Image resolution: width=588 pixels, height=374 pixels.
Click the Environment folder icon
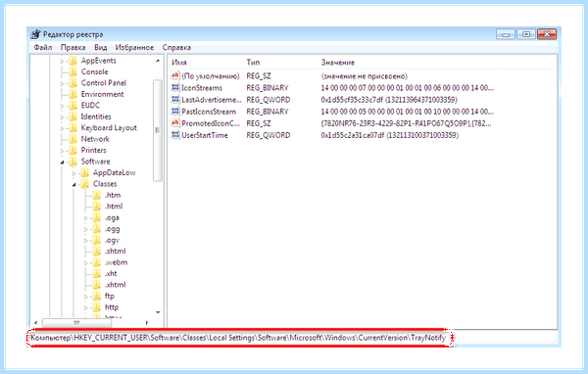tap(73, 94)
